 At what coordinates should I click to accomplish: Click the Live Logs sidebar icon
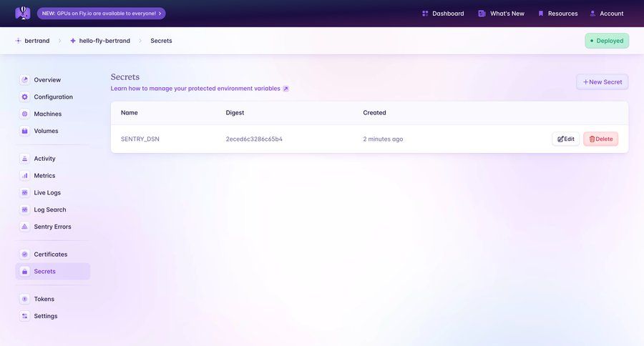click(24, 192)
